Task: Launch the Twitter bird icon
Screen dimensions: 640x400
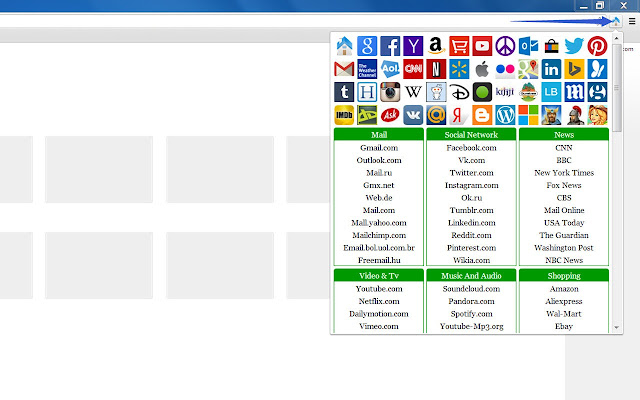Action: click(574, 46)
